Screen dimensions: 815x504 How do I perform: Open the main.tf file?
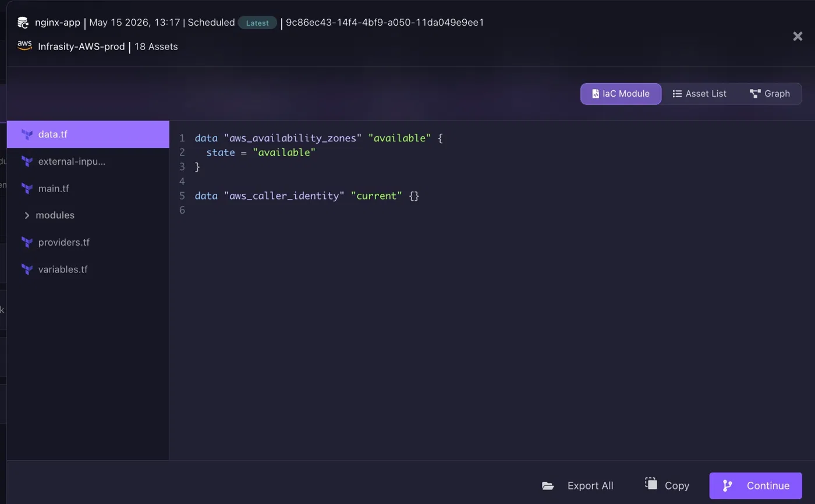(88, 189)
